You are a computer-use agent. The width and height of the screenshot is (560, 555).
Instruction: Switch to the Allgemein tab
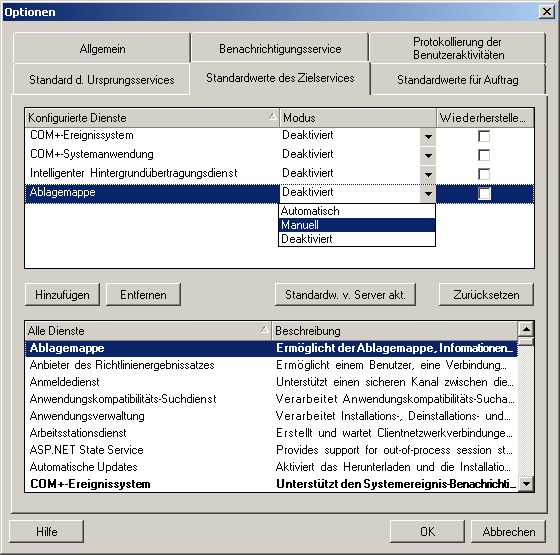tap(102, 49)
